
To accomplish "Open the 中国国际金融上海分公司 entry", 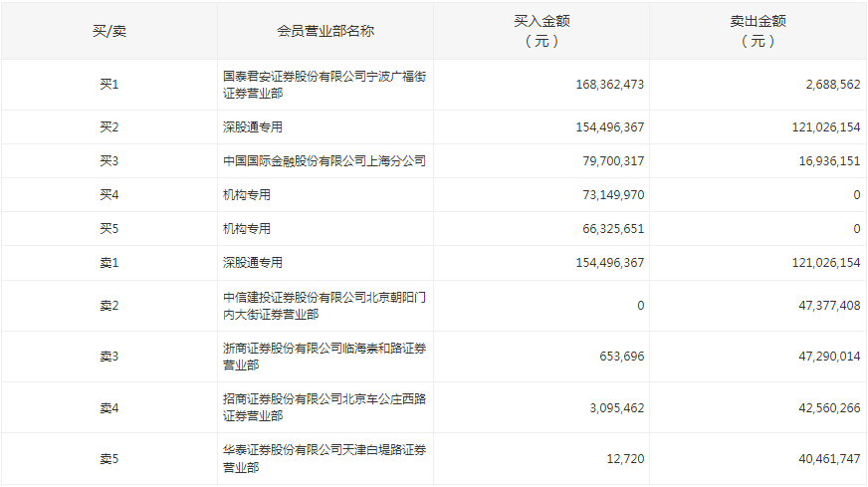I will point(324,161).
